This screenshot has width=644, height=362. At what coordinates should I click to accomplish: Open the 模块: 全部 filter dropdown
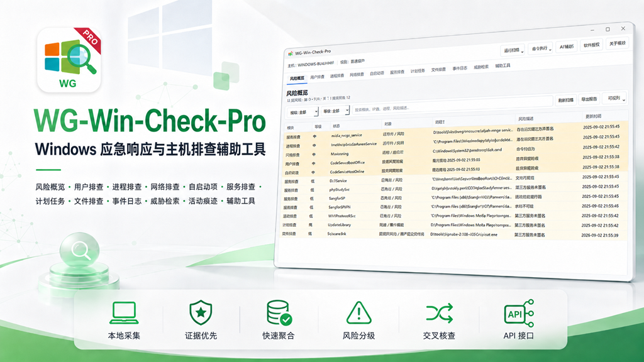302,112
